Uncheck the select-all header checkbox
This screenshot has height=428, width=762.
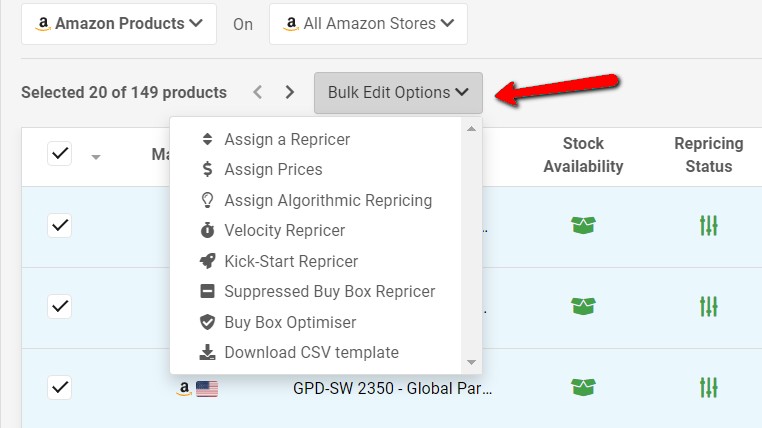pos(60,154)
